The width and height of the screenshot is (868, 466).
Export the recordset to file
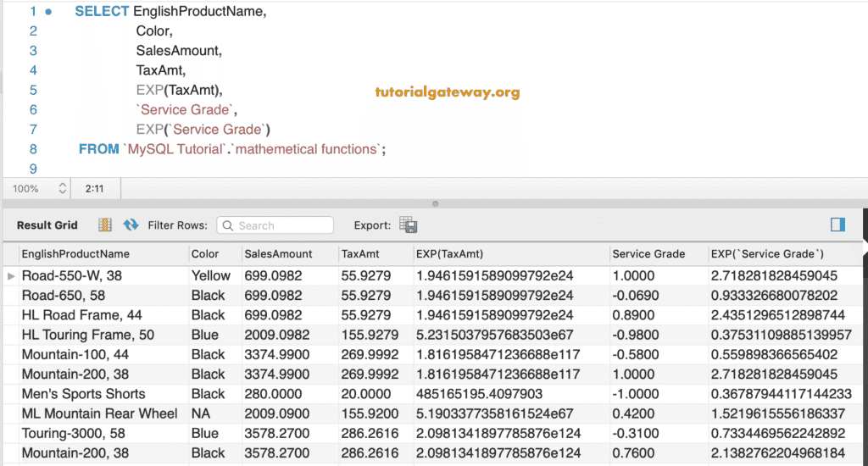pos(409,225)
